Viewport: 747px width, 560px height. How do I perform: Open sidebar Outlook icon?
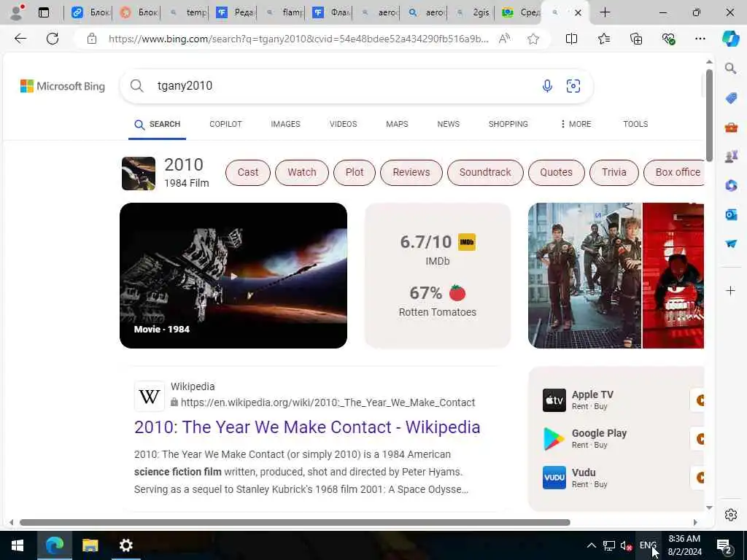pos(731,215)
